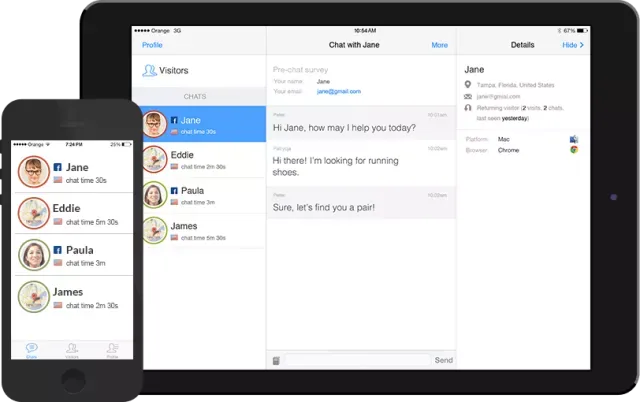Open Paula's chat on the iPhone

74,255
